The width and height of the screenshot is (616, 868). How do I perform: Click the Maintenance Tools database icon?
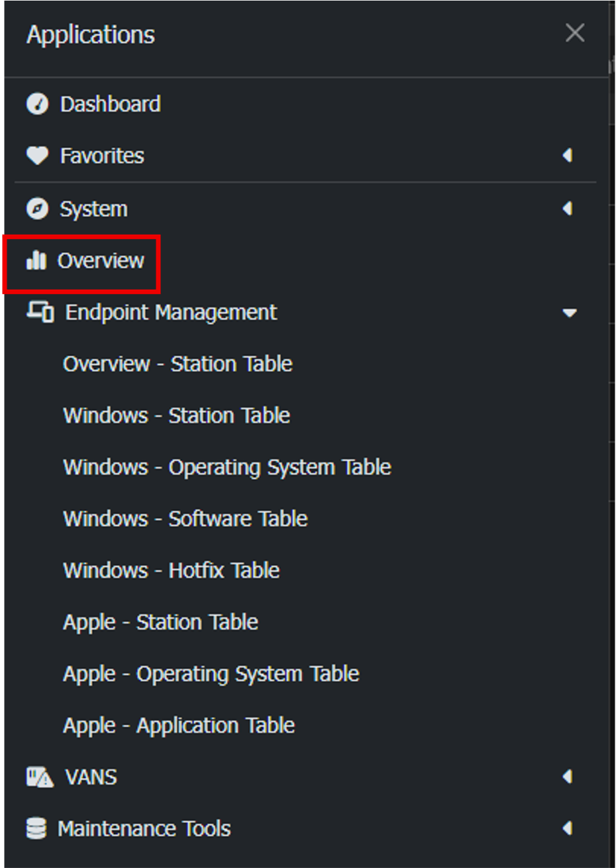pos(36,828)
